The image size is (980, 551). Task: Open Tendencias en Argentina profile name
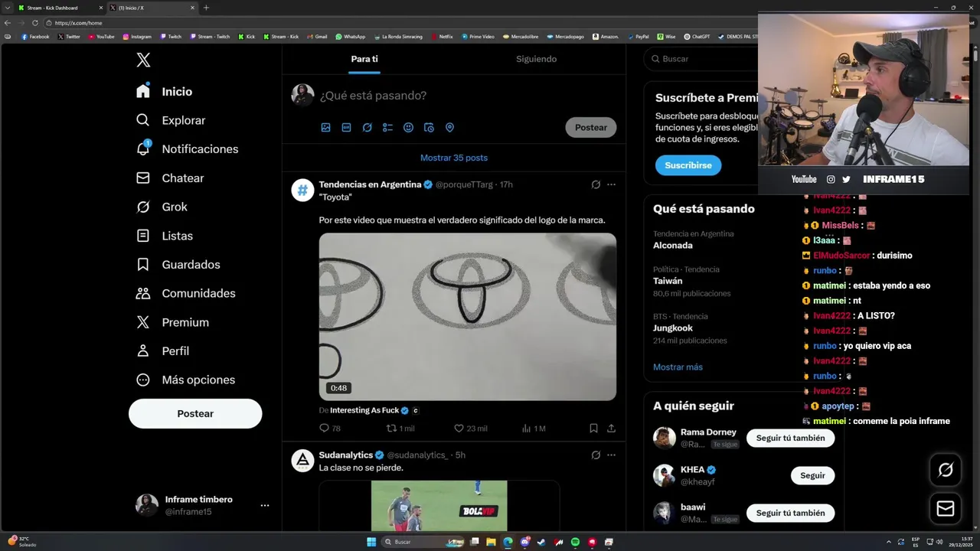(370, 184)
